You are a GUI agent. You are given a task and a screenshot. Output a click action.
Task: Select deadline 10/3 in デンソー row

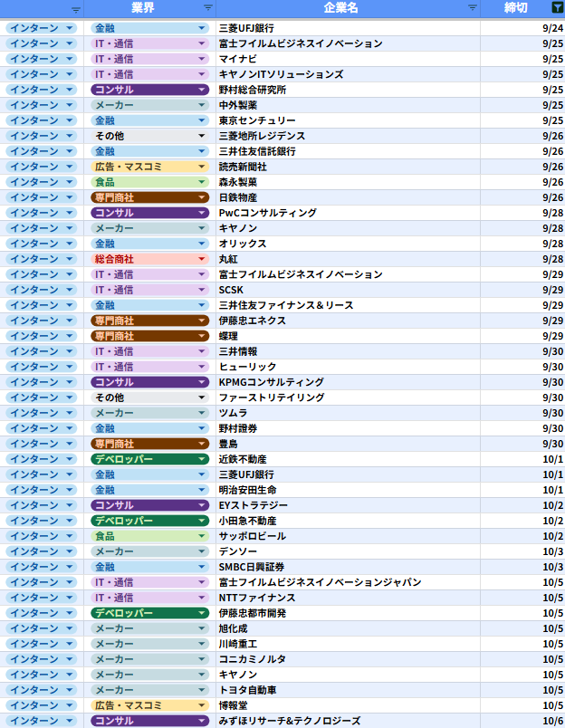point(522,551)
